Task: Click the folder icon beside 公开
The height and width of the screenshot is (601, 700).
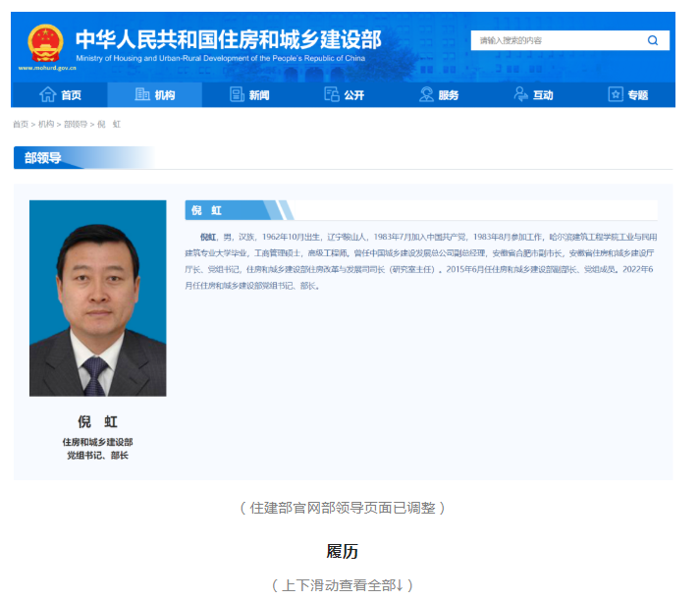Action: pos(332,95)
